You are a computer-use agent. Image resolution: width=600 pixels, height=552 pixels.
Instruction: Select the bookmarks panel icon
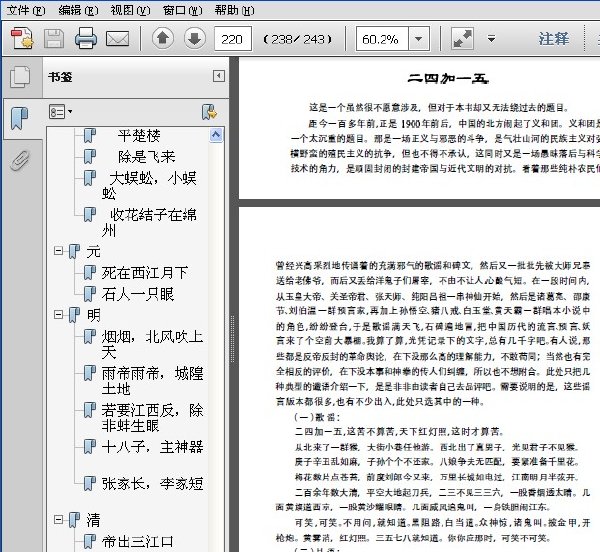pos(20,118)
